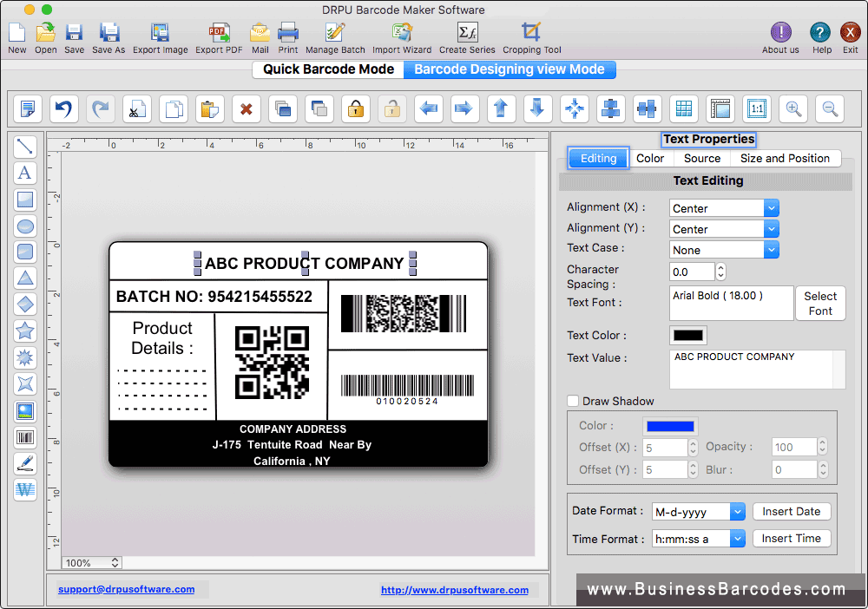Delete selection with red X icon
The height and width of the screenshot is (609, 868).
coord(247,108)
